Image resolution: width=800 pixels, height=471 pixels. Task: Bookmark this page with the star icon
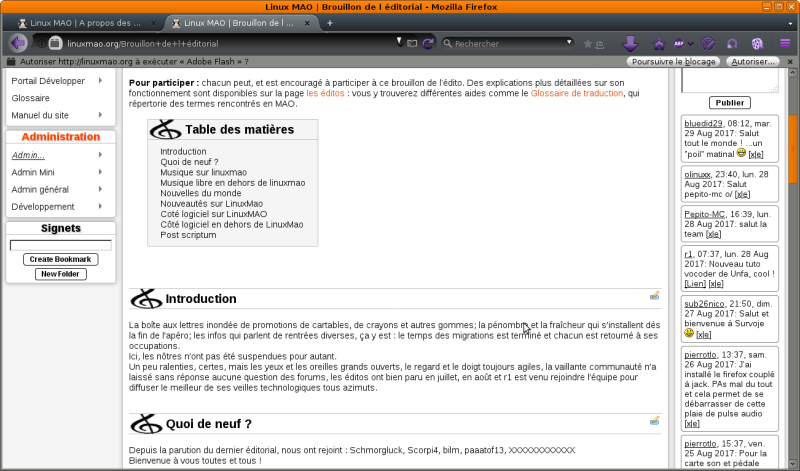(588, 44)
